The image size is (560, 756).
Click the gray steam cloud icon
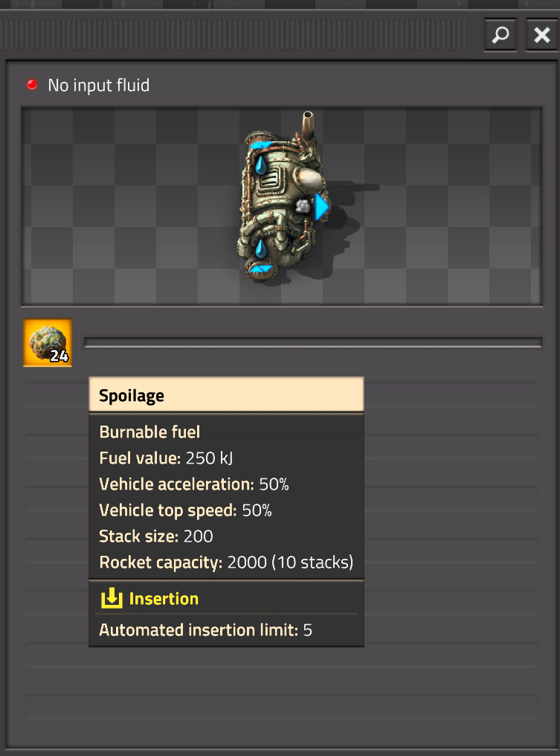[303, 207]
